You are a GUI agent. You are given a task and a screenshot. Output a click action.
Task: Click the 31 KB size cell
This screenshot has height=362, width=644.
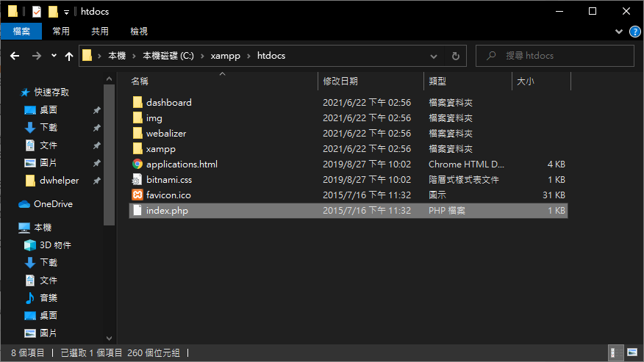pyautogui.click(x=554, y=195)
